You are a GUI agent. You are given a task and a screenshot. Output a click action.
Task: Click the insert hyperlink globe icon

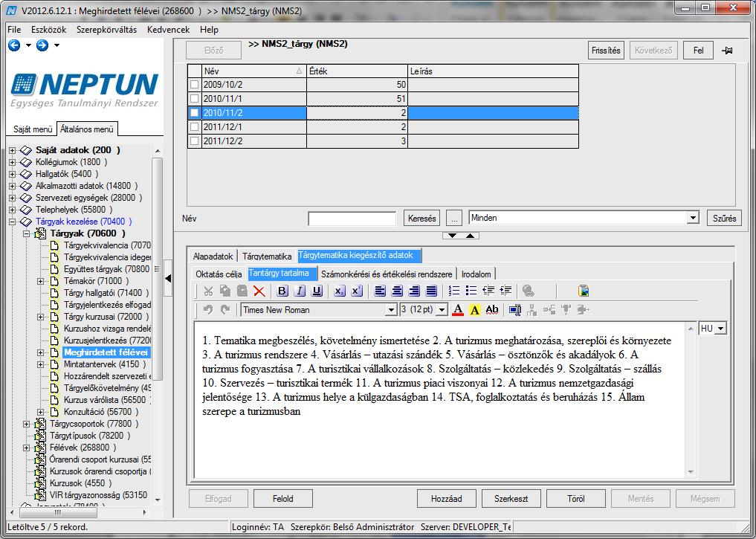coord(529,291)
